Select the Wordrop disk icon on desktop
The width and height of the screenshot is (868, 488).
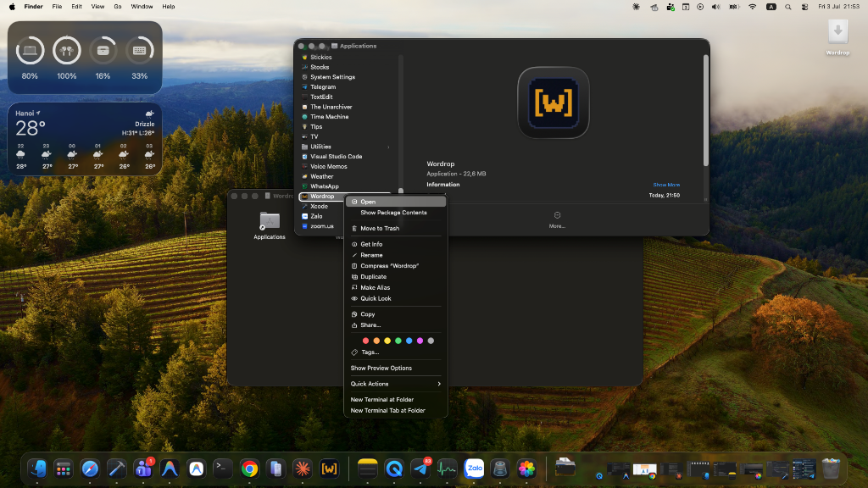pos(837,33)
